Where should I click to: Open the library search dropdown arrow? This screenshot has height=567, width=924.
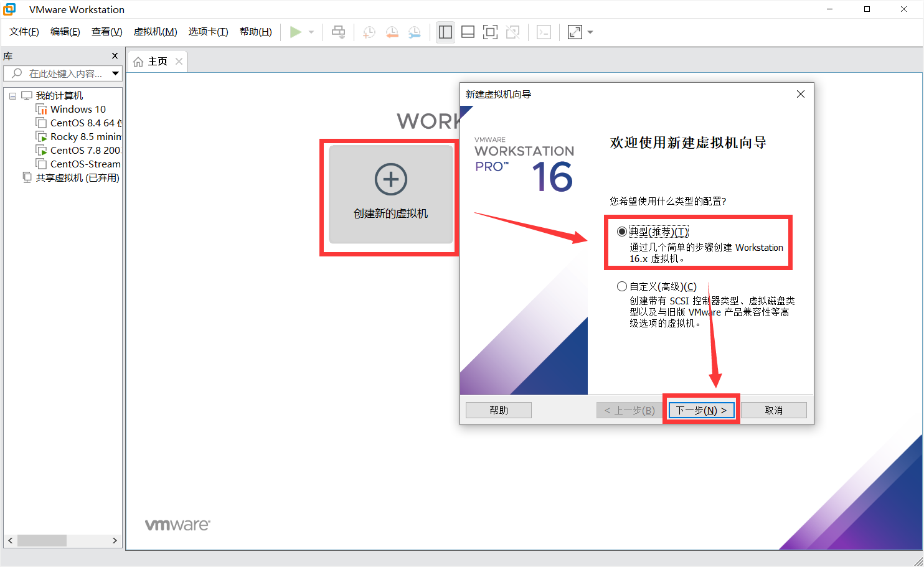click(115, 73)
